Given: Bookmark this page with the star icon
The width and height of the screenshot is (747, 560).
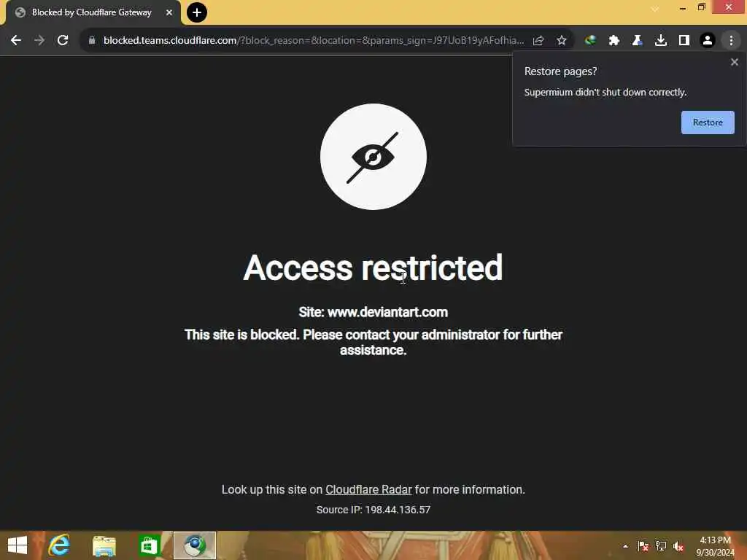Looking at the screenshot, I should tap(562, 41).
